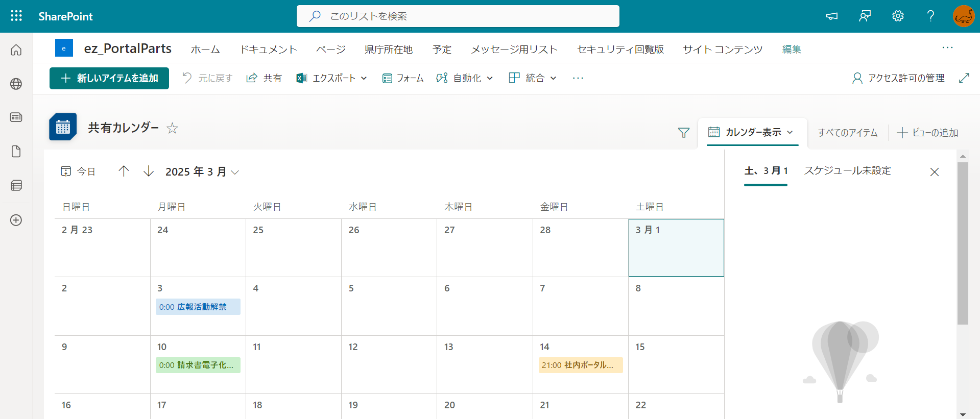This screenshot has height=419, width=980.
Task: Click the 共有カレンダー calendar list icon
Action: [63, 127]
